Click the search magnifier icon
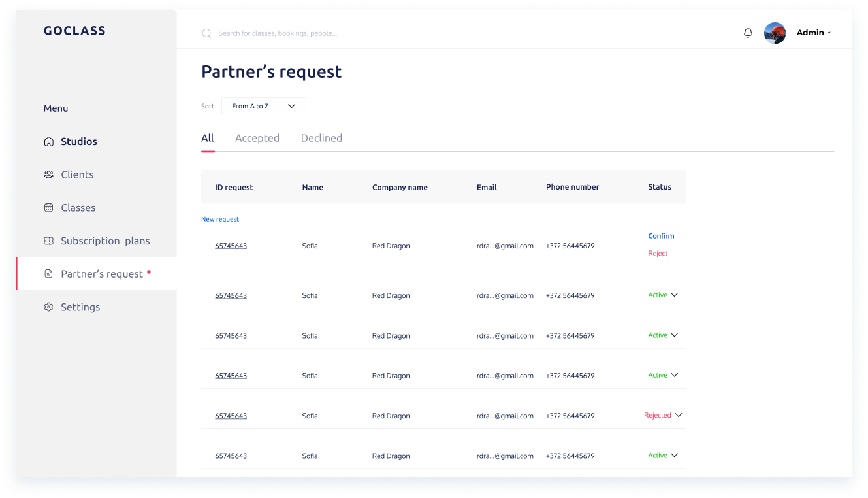Image resolution: width=868 pixels, height=498 pixels. pyautogui.click(x=206, y=33)
